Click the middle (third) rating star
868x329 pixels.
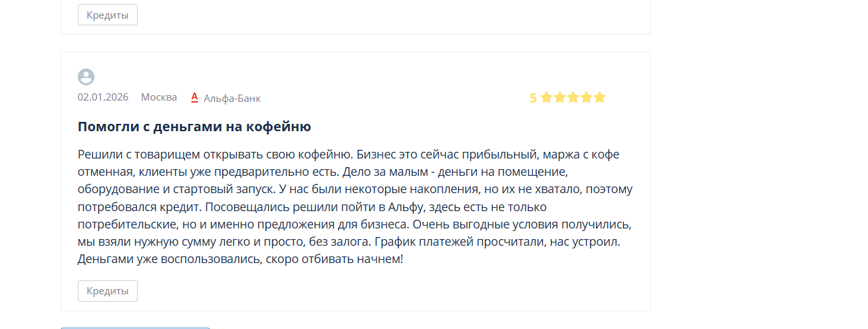tap(573, 98)
